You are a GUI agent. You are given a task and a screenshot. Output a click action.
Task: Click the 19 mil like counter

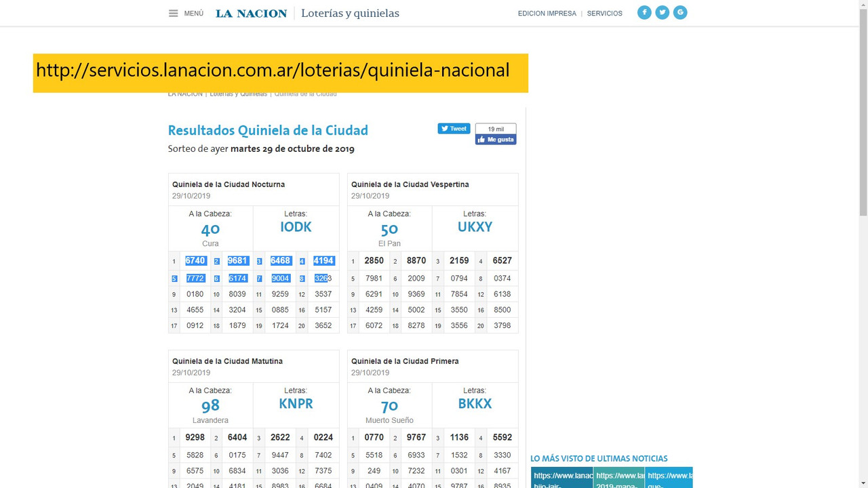(x=496, y=129)
